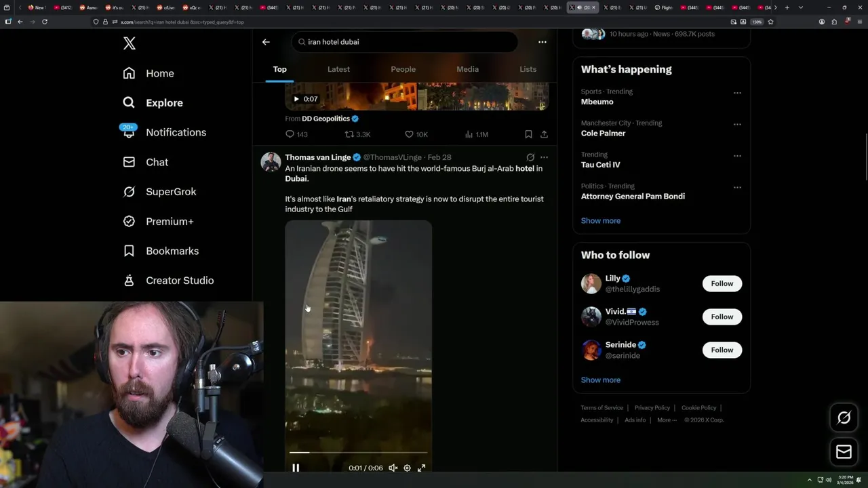
Task: Show more under What's happening
Action: point(600,221)
